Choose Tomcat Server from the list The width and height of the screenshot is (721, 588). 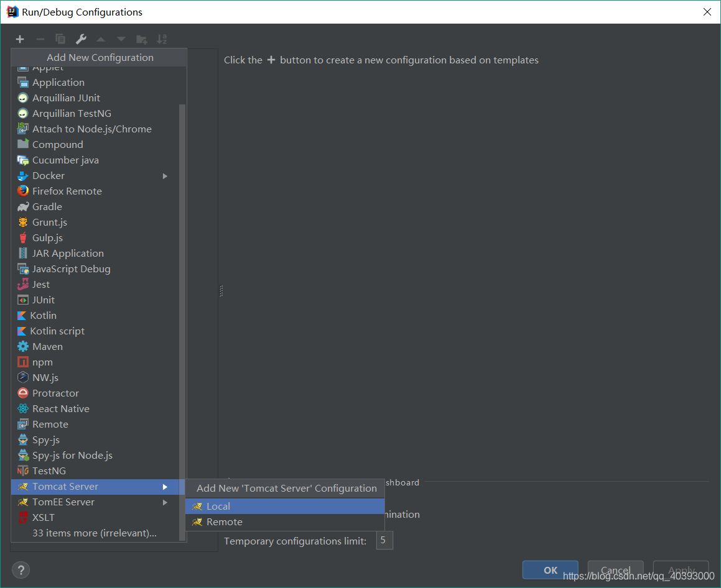coord(95,487)
